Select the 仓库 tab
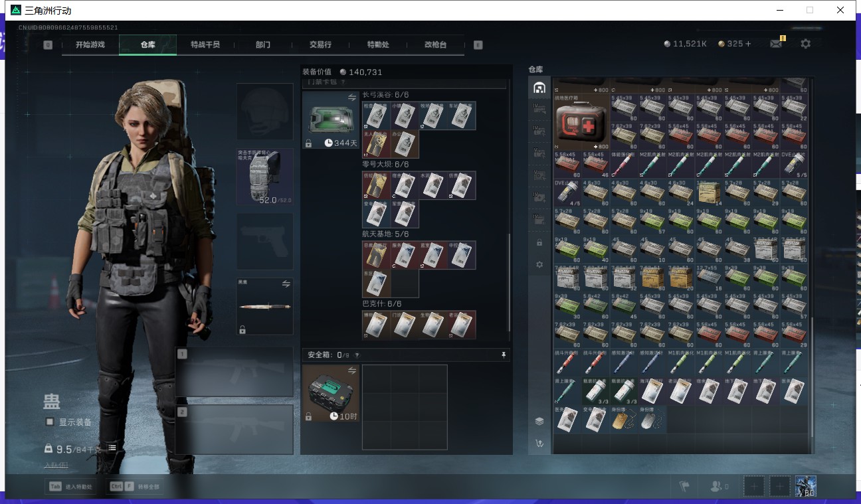Screen dimensions: 861x504 [x=147, y=45]
